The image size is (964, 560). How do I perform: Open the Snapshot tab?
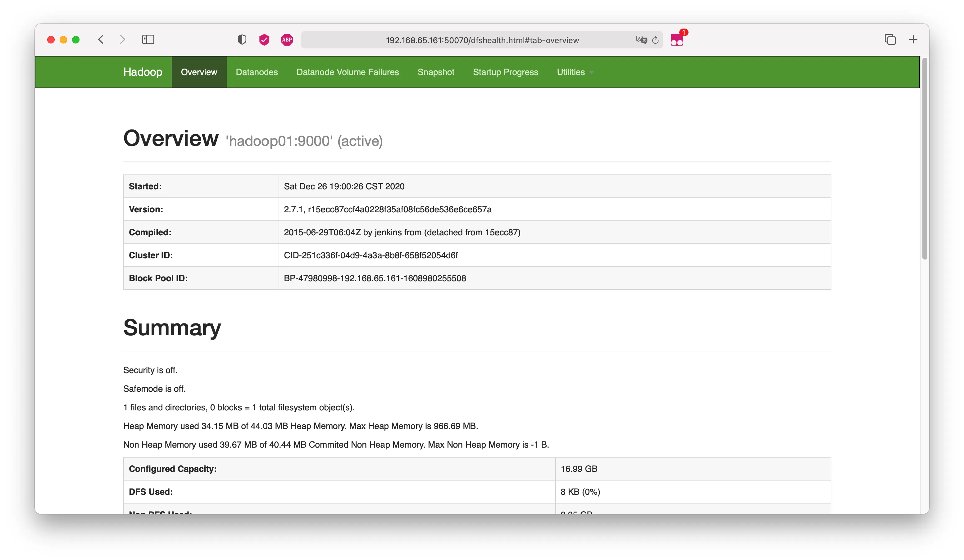[436, 72]
